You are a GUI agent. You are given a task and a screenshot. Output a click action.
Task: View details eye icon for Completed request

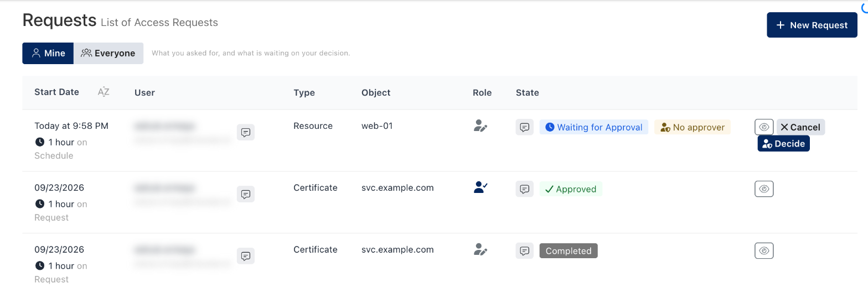764,250
